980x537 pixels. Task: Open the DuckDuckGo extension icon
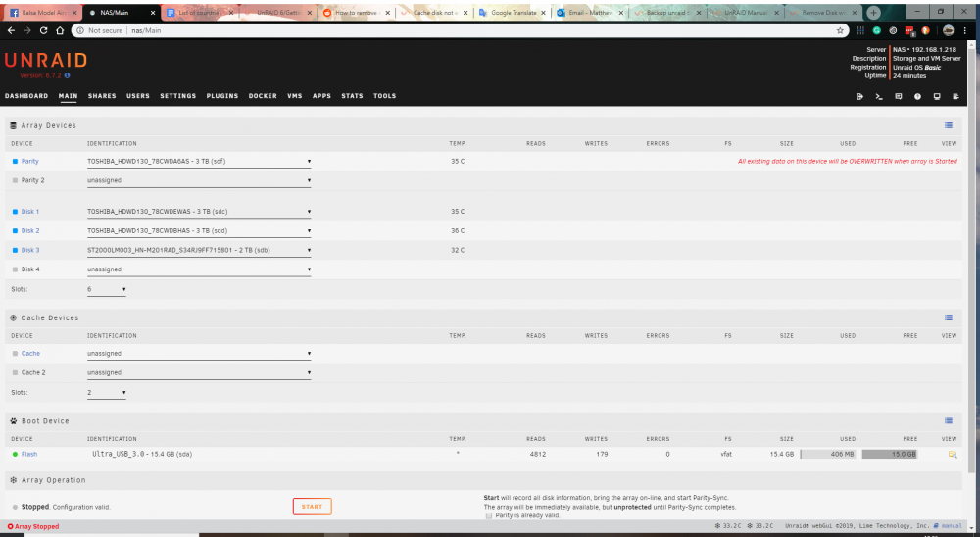926,30
